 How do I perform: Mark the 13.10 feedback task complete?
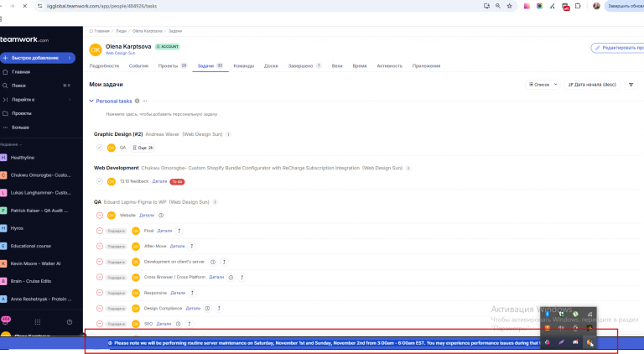click(100, 181)
